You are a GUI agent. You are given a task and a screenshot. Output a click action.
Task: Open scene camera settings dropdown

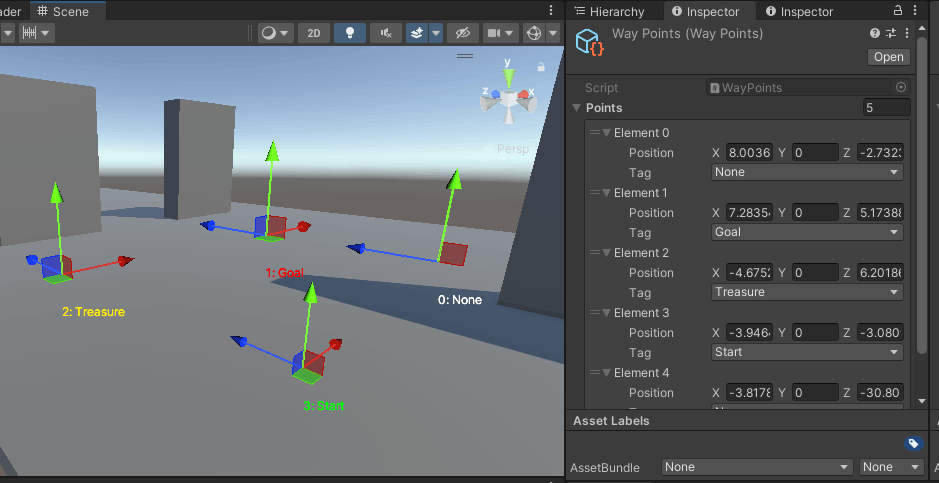click(x=501, y=33)
